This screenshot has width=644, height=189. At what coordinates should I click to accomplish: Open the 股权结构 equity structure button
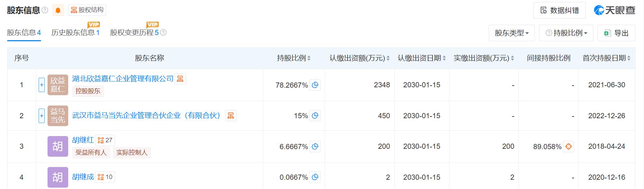tap(87, 10)
